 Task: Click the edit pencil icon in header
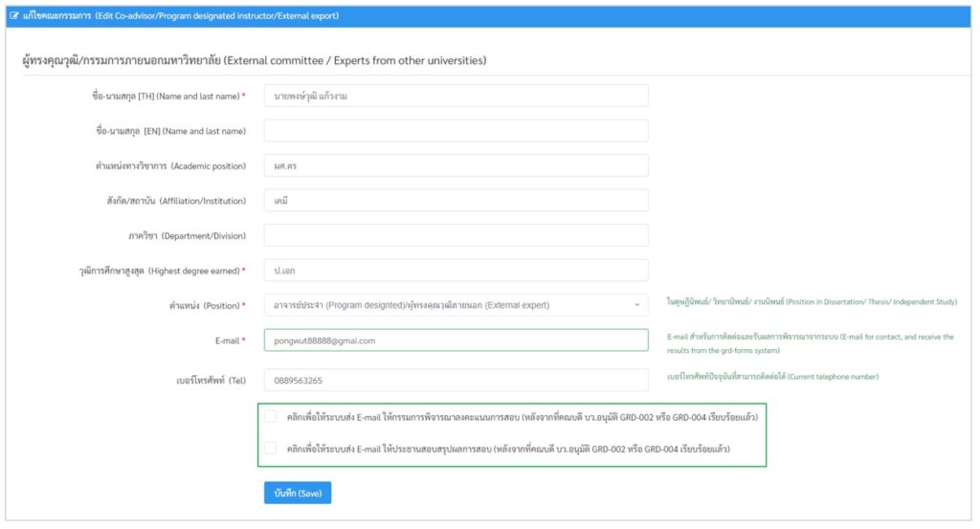[x=13, y=16]
